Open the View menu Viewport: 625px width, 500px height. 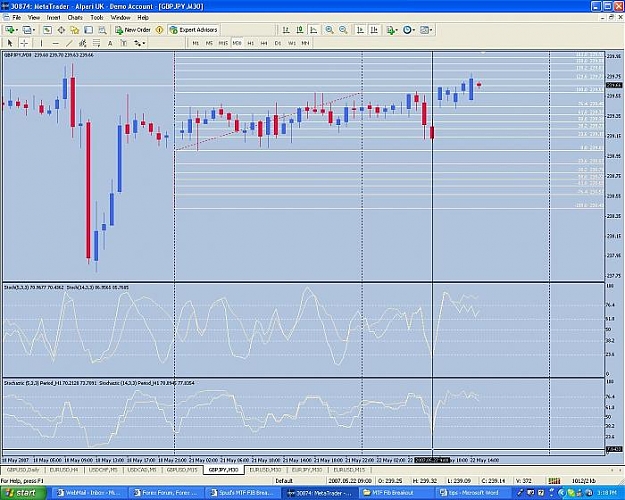34,18
